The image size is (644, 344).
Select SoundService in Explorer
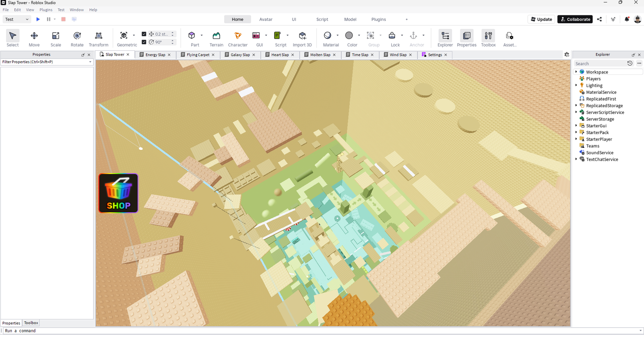[599, 153]
